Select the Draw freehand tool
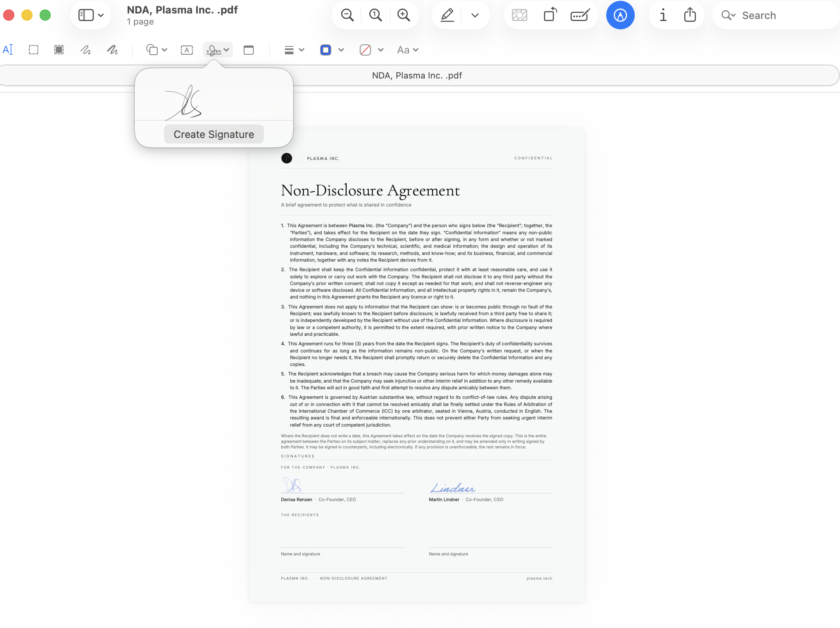Image resolution: width=840 pixels, height=628 pixels. [x=113, y=50]
